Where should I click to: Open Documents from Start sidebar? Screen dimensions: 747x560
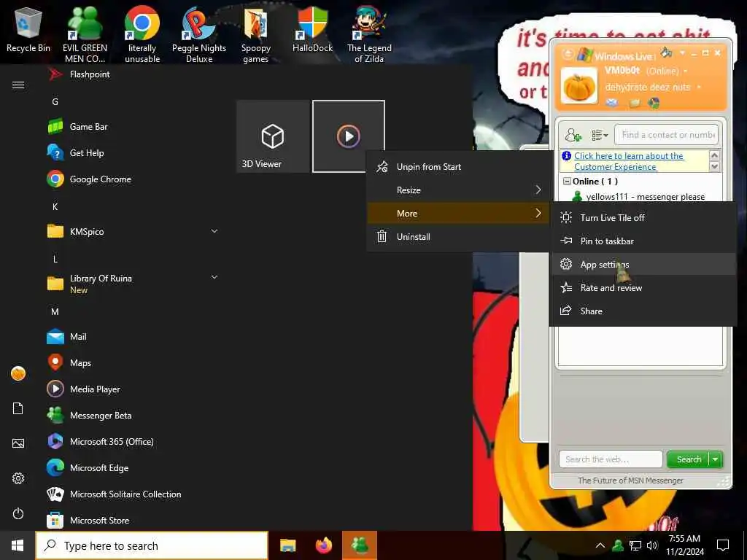pyautogui.click(x=18, y=408)
